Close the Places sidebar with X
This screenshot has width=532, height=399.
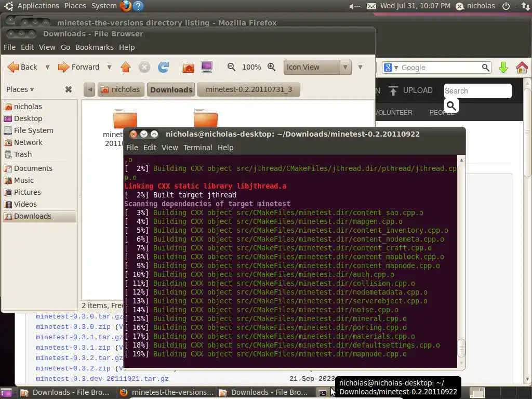[x=69, y=89]
